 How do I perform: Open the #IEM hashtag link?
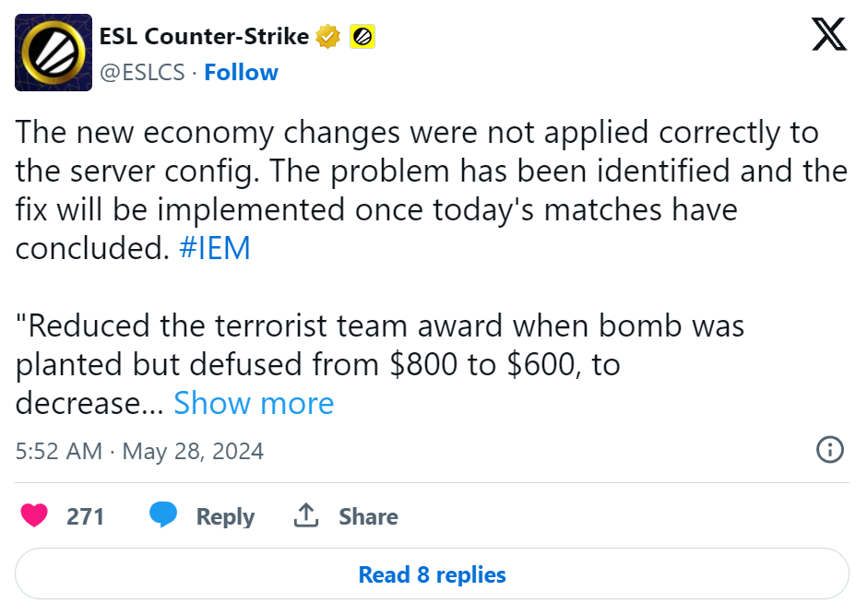coord(213,249)
